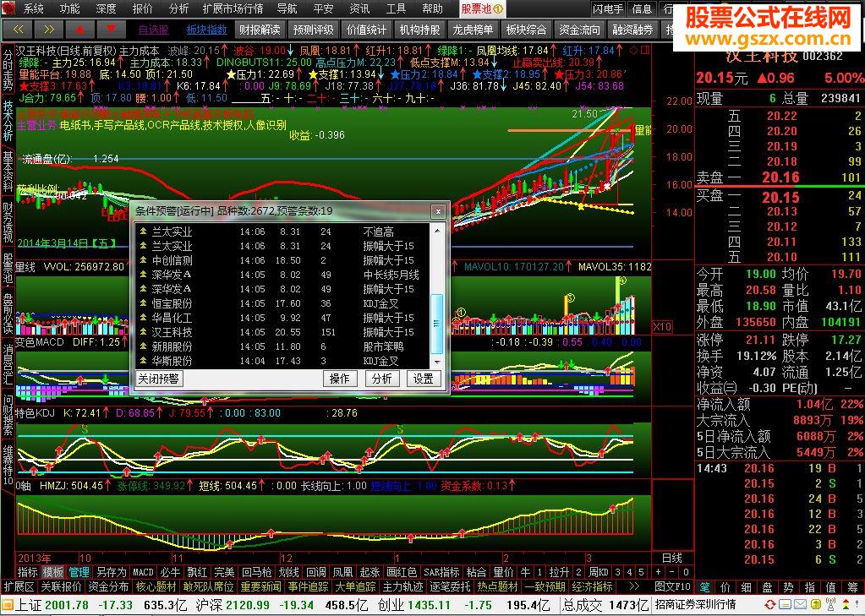Go back with the double-left arrow button

18,29
